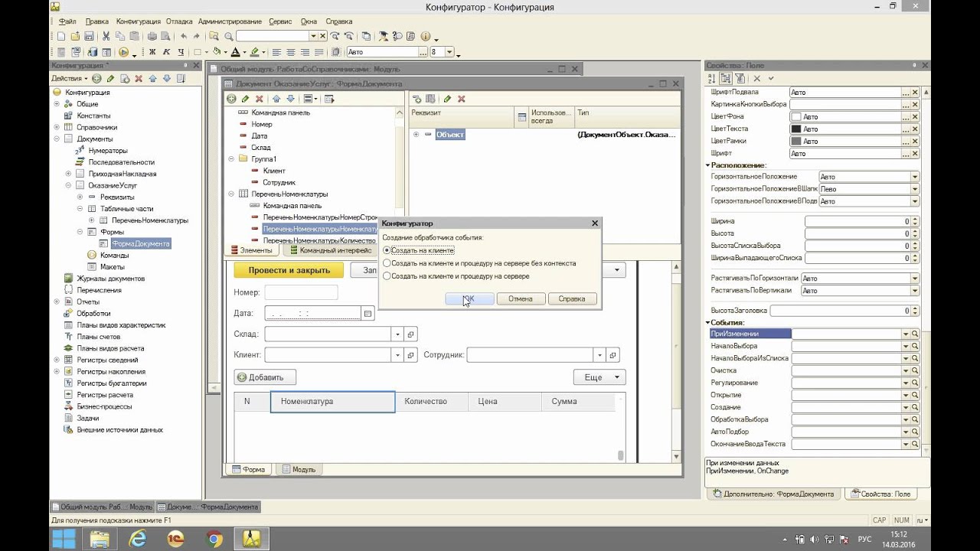The image size is (980, 551).
Task: Expand the Справочники tree node
Action: tap(57, 127)
